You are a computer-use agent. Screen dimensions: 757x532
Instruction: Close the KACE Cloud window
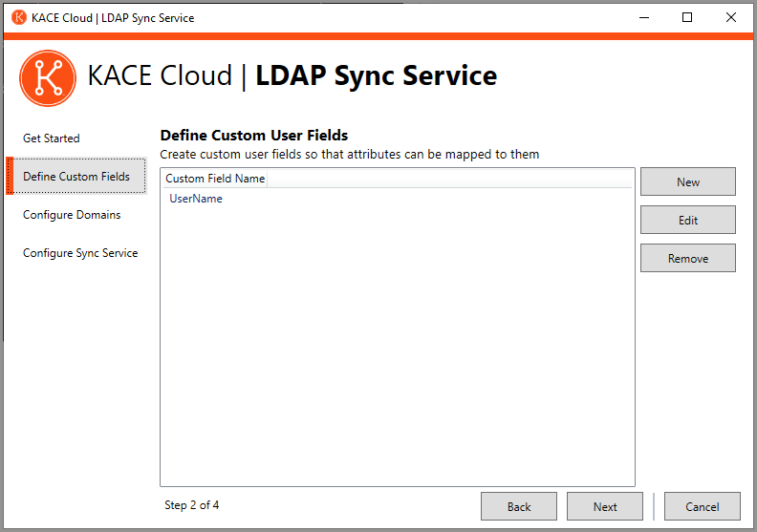[730, 17]
